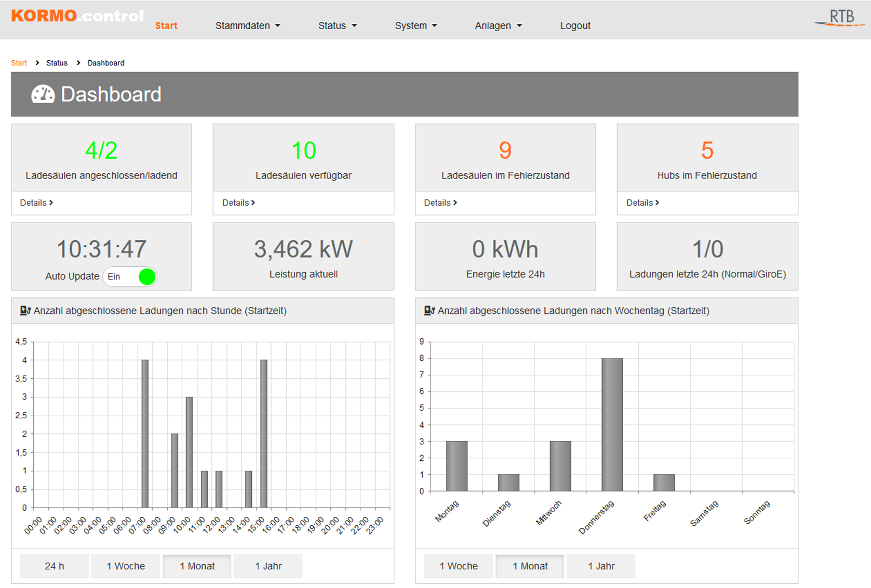Click the 10 available chargers value

pyautogui.click(x=303, y=151)
